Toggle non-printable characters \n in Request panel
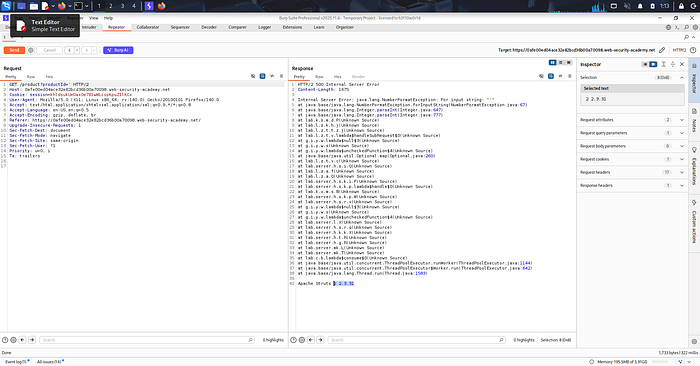Viewport: 700px width, 366px height. (x=272, y=76)
